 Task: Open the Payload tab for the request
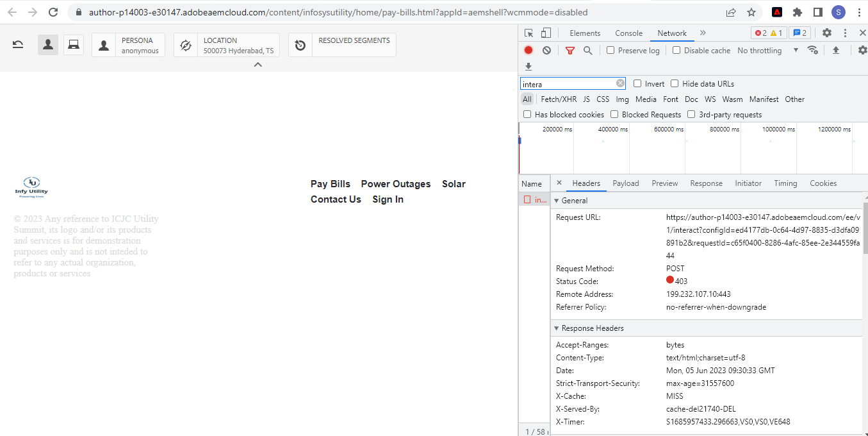[x=626, y=183]
